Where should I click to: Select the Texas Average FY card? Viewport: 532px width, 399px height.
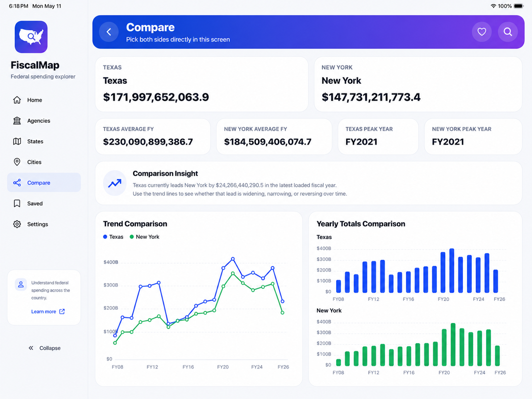click(x=153, y=136)
